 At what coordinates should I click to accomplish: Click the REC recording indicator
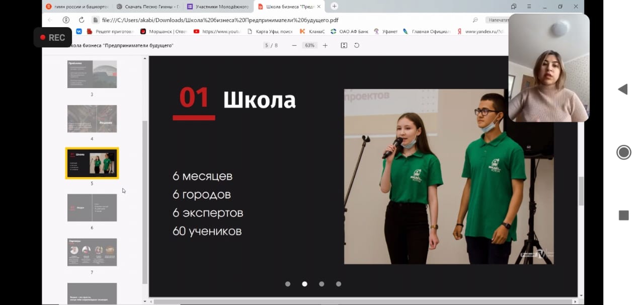click(52, 37)
